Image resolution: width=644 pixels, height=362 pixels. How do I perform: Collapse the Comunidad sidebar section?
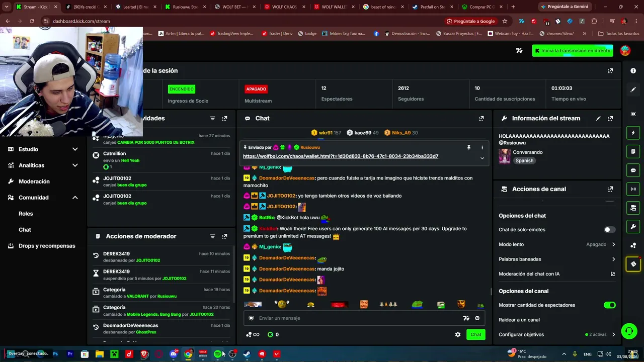point(75,198)
